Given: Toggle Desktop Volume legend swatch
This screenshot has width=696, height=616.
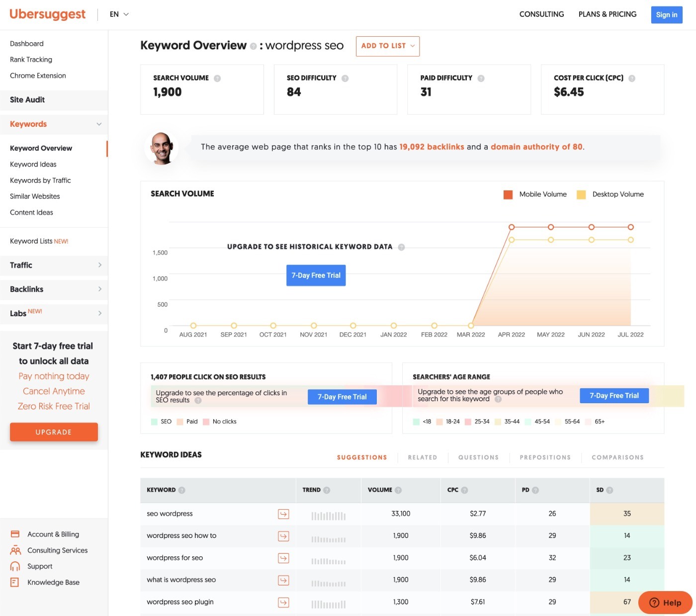Looking at the screenshot, I should click(x=581, y=194).
